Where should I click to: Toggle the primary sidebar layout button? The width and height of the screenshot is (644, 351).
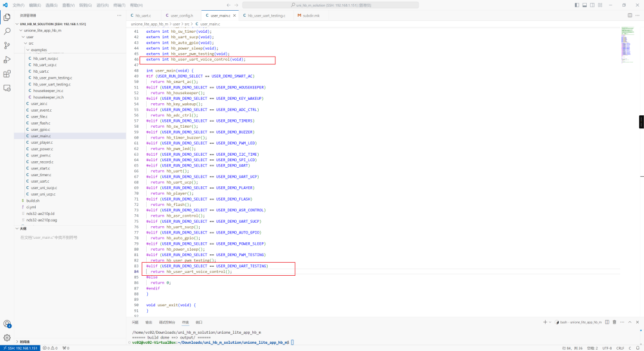[x=577, y=5]
